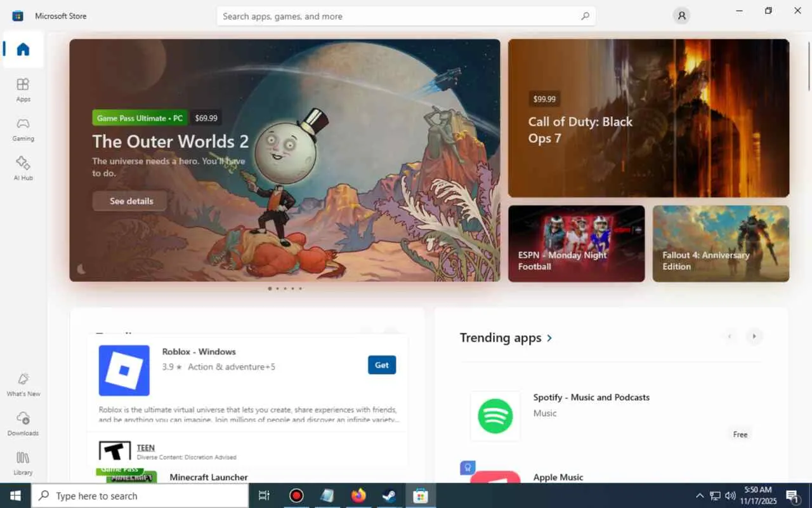The image size is (812, 508).
Task: Click the Minecraft Launcher title
Action: [209, 477]
